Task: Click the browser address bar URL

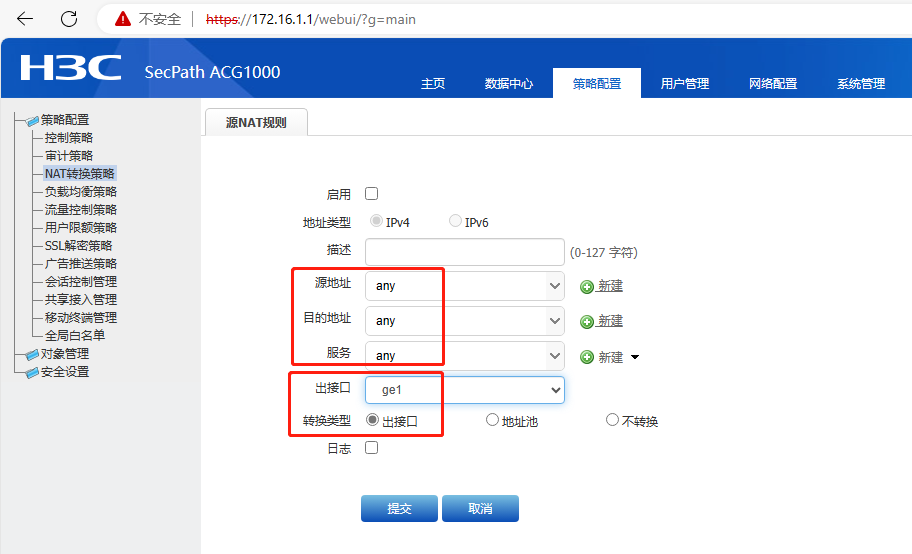Action: coord(311,19)
